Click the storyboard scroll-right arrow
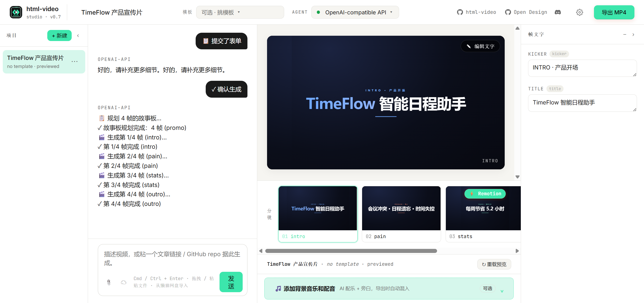The width and height of the screenshot is (644, 303). coord(517,251)
